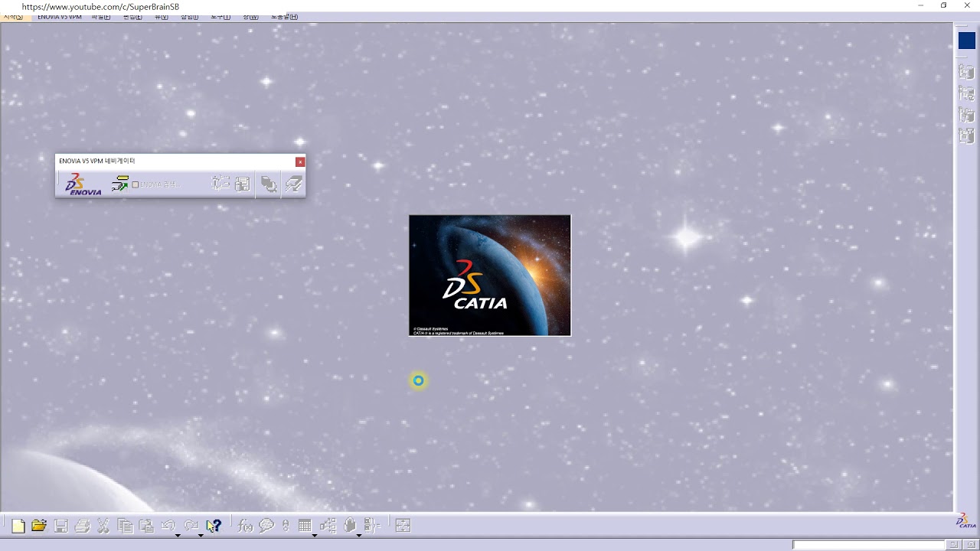Open the Insert (I) menu
This screenshot has width=980, height=551.
pos(189,17)
